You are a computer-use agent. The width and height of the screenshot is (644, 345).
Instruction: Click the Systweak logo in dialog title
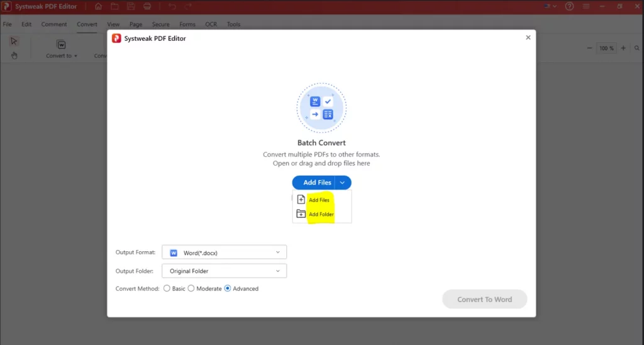[x=116, y=38]
